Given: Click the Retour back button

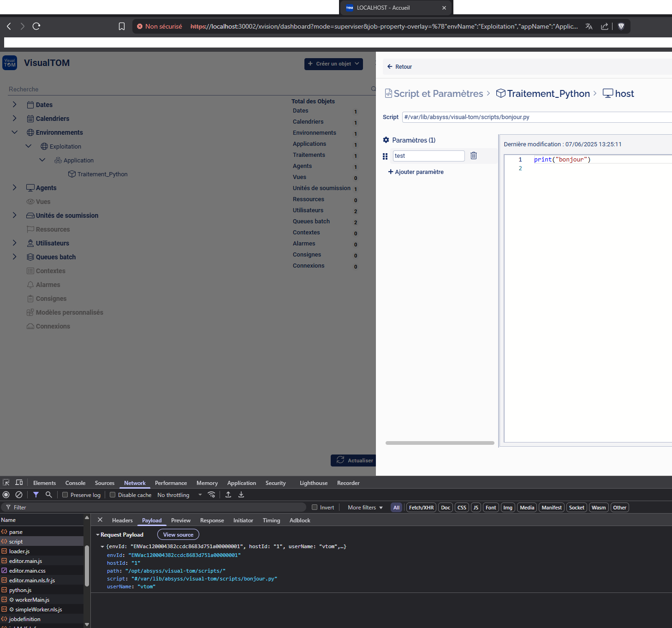Looking at the screenshot, I should coord(399,67).
